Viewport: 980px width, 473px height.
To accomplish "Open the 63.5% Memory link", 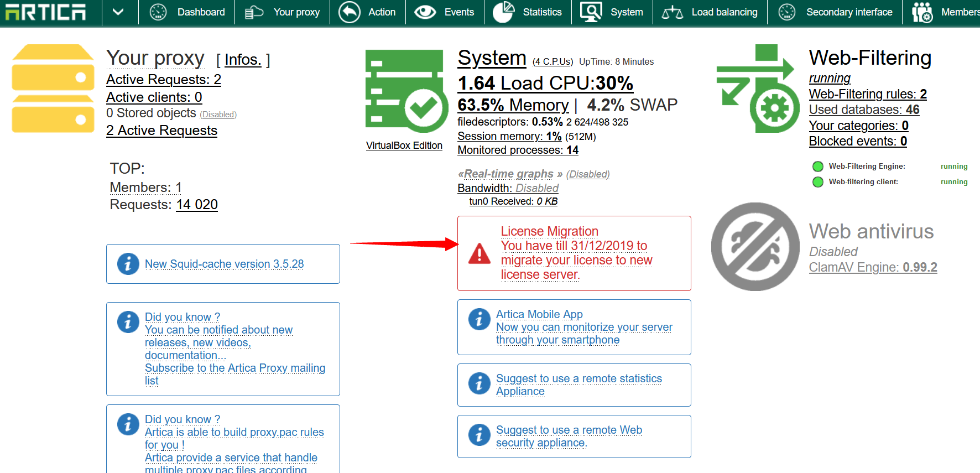I will pos(513,105).
